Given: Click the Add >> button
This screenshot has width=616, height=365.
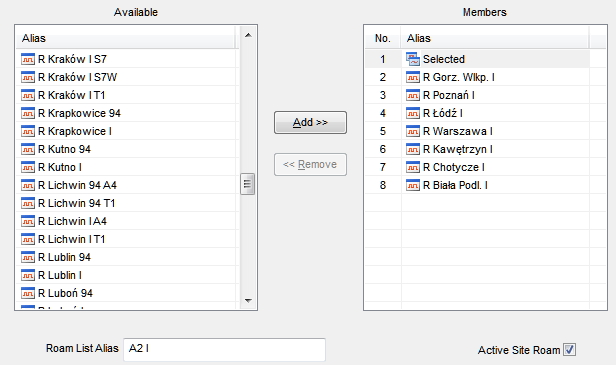Looking at the screenshot, I should tap(310, 123).
